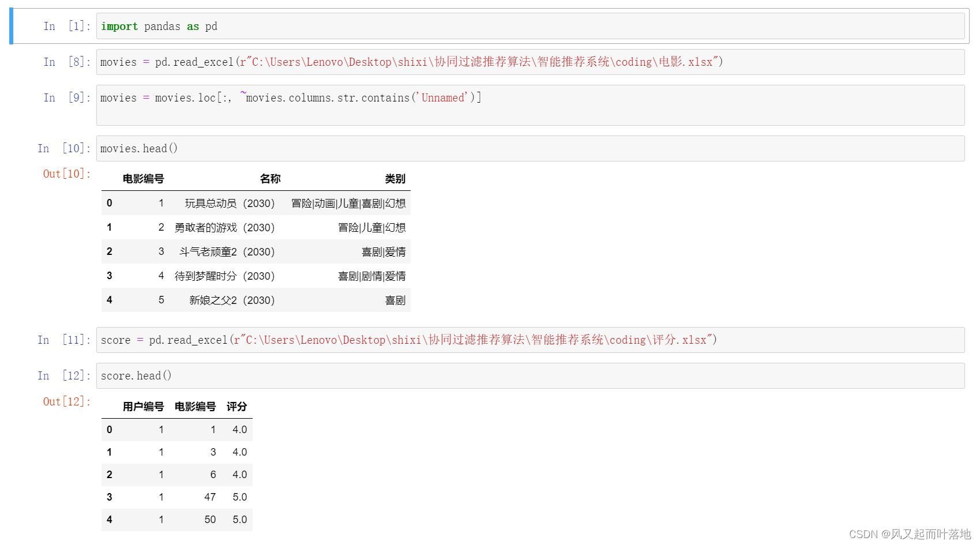Click the 名称 column header
The image size is (980, 545).
[x=270, y=179]
